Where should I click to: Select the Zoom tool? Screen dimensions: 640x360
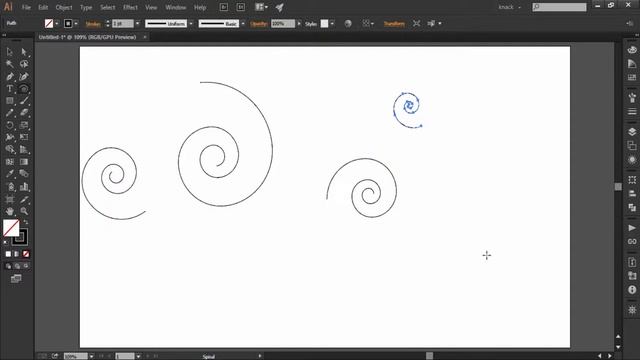[24, 211]
